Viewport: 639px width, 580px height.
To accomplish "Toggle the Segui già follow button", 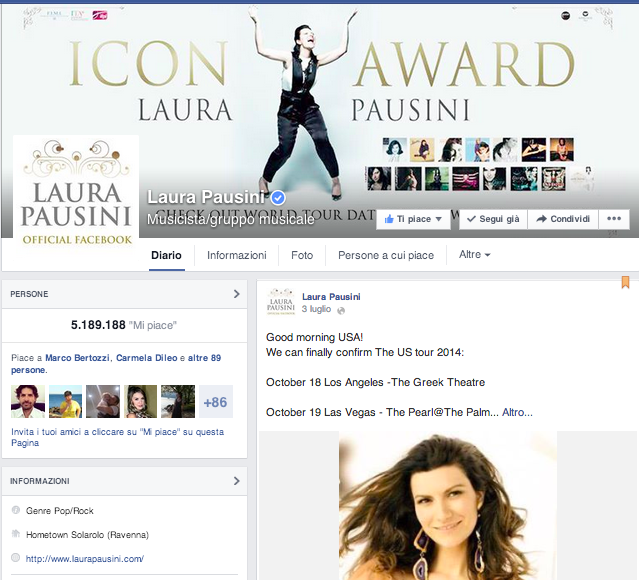I will coord(493,219).
